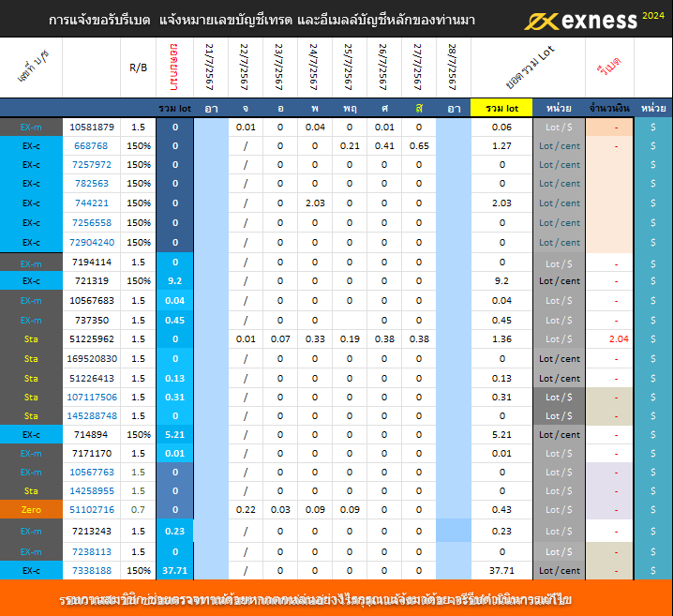
Task: Click account number 51225962
Action: (92, 339)
